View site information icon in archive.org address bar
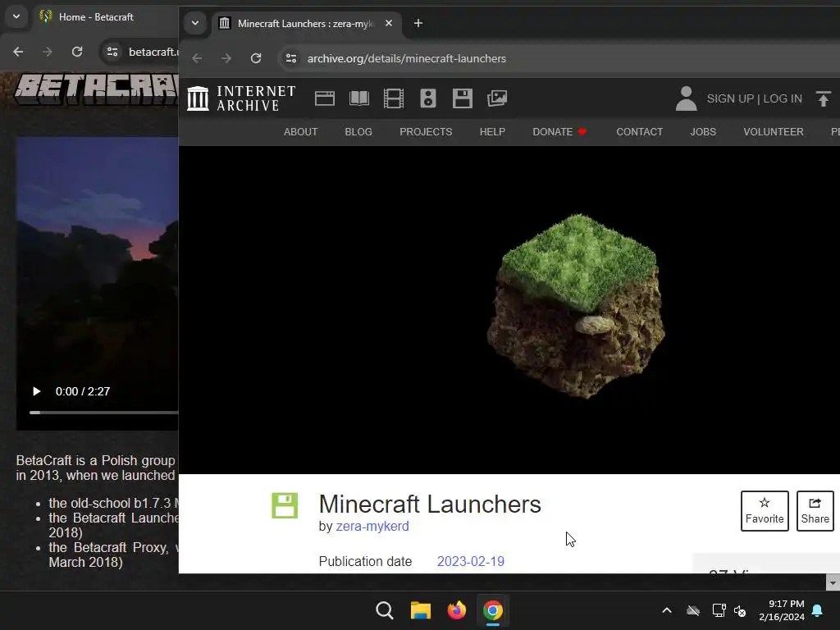This screenshot has width=840, height=630. pyautogui.click(x=291, y=58)
